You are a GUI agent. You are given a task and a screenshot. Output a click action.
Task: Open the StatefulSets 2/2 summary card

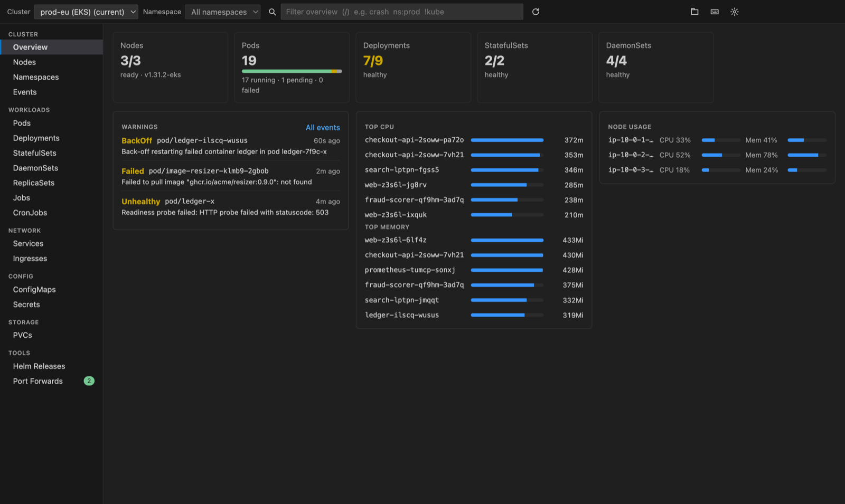point(535,68)
